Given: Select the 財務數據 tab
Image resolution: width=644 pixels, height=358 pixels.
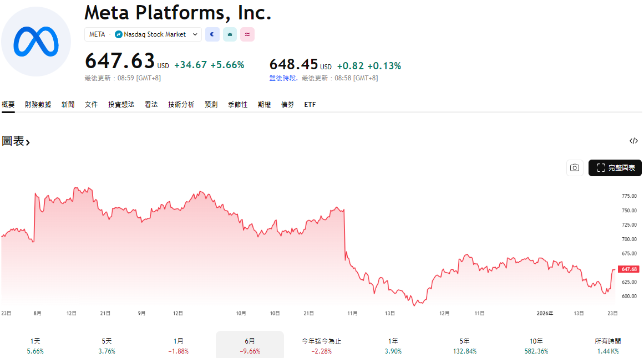Looking at the screenshot, I should (x=37, y=104).
